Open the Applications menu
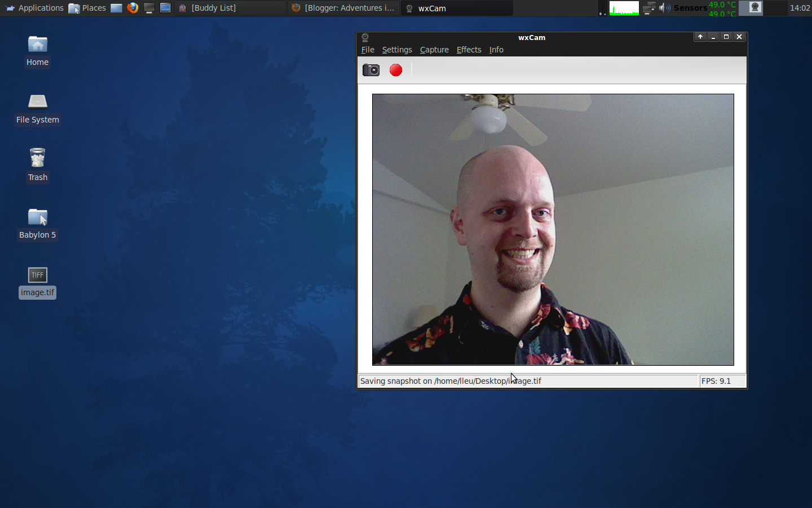Image resolution: width=812 pixels, height=508 pixels. (x=34, y=8)
